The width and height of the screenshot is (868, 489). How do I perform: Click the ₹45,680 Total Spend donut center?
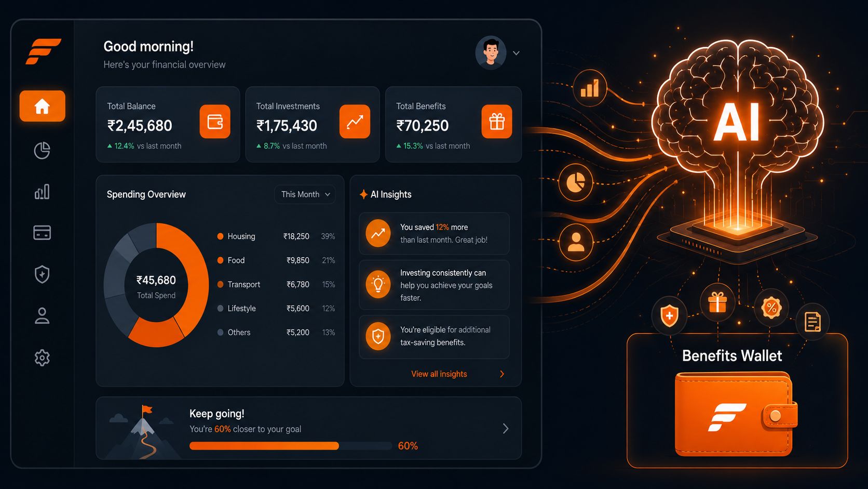(156, 286)
